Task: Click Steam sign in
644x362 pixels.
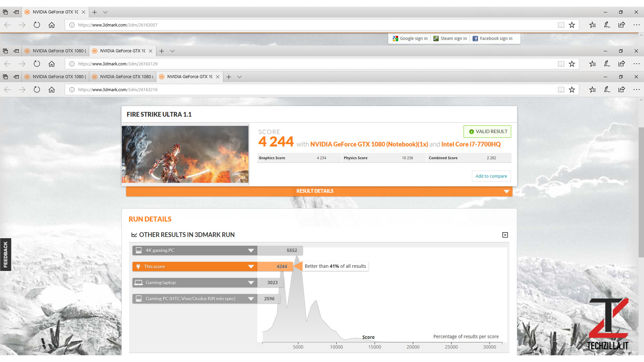Action: coord(450,39)
